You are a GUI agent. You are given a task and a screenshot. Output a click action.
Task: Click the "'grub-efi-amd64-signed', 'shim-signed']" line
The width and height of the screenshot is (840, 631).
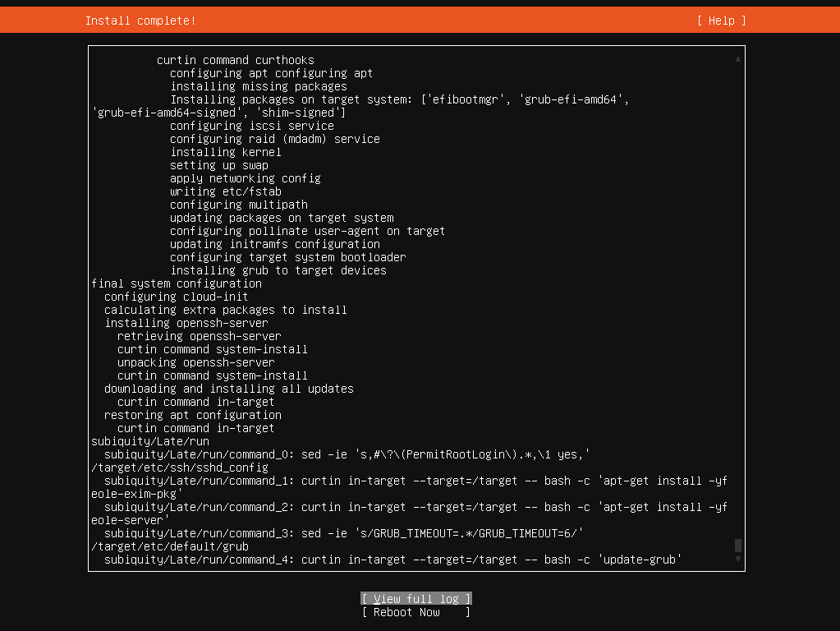tap(219, 113)
